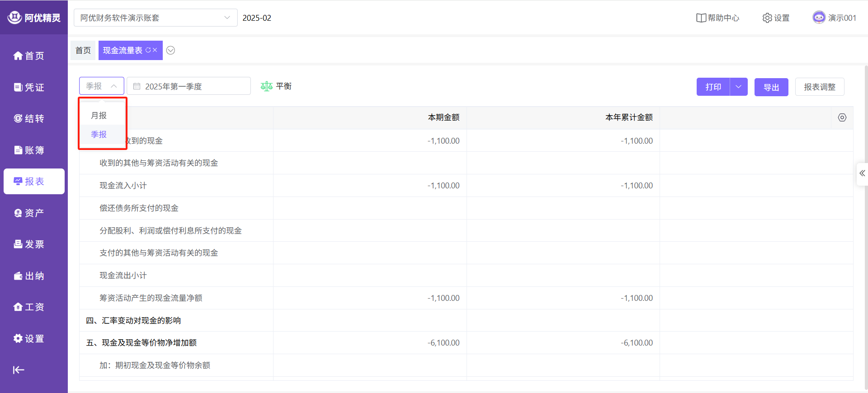Screen dimensions: 868x393
Task: Open the print options dropdown arrow
Action: [738, 87]
